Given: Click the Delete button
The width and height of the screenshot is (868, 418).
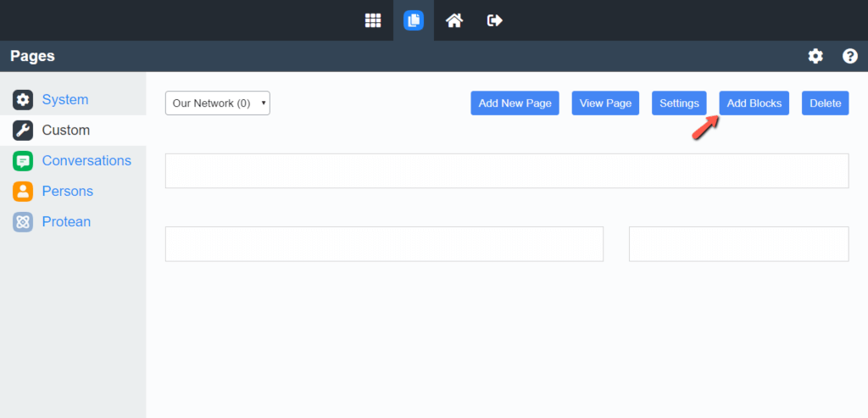Looking at the screenshot, I should tap(826, 103).
